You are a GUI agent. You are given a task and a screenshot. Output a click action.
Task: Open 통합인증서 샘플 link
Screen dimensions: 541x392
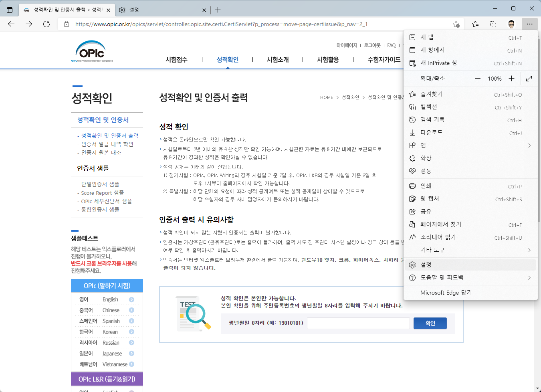[100, 210]
